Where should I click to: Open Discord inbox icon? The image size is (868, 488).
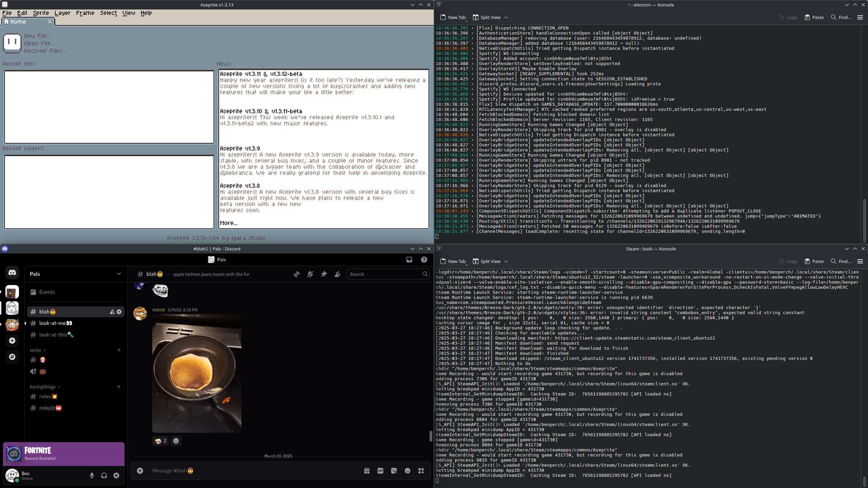tap(409, 260)
